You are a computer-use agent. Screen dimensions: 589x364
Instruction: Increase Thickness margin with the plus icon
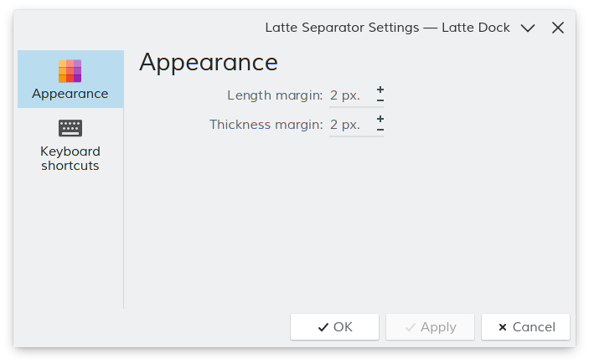[380, 119]
